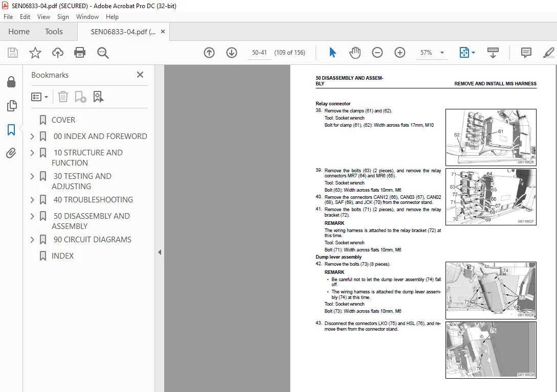Toggle the Bookmarks panel sidebar icon
The image size is (557, 392).
point(11,130)
